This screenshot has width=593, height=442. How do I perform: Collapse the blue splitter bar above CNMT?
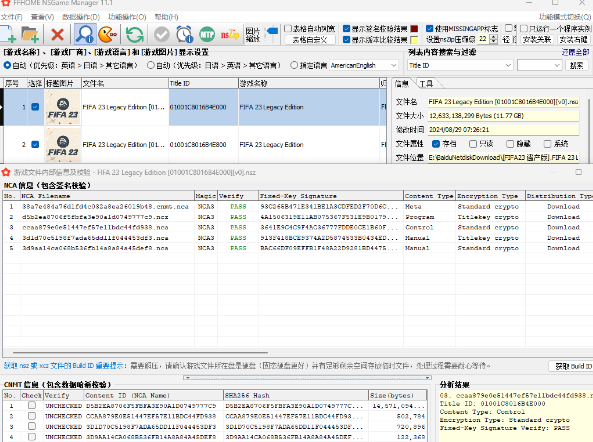tap(307, 377)
